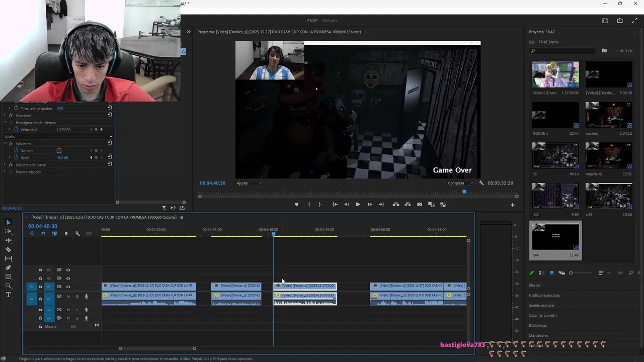Step back one frame in program monitor
This screenshot has height=362, width=644.
346,205
